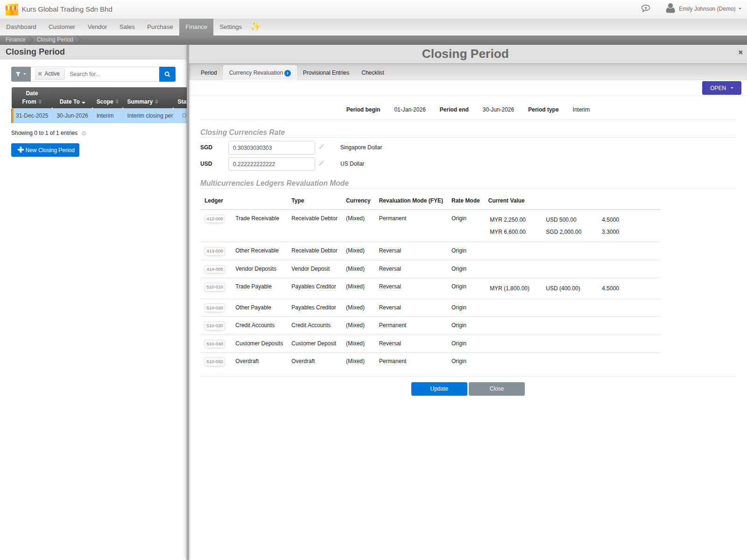Screen dimensions: 747x560
Task: Open the Finance menu
Action: pyautogui.click(x=196, y=27)
